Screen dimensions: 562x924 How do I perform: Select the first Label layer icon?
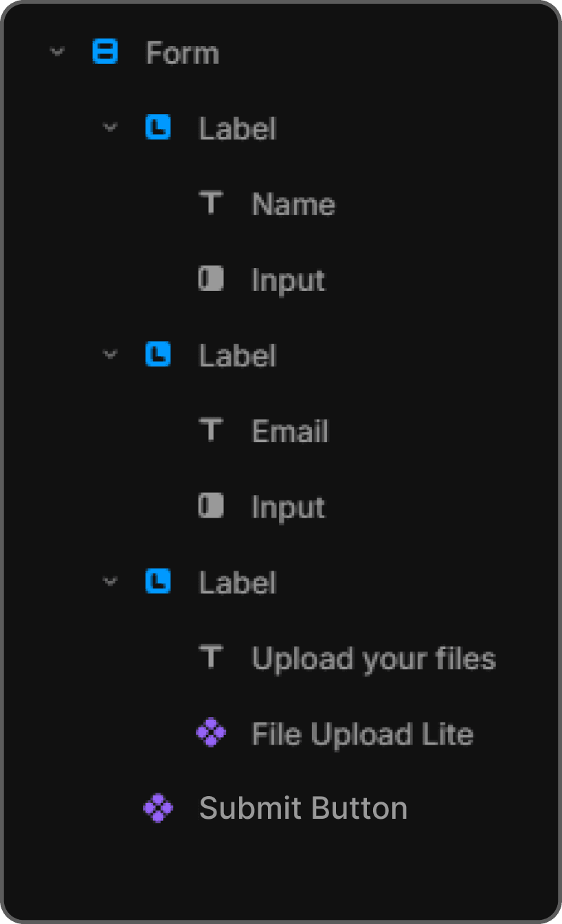click(x=157, y=128)
